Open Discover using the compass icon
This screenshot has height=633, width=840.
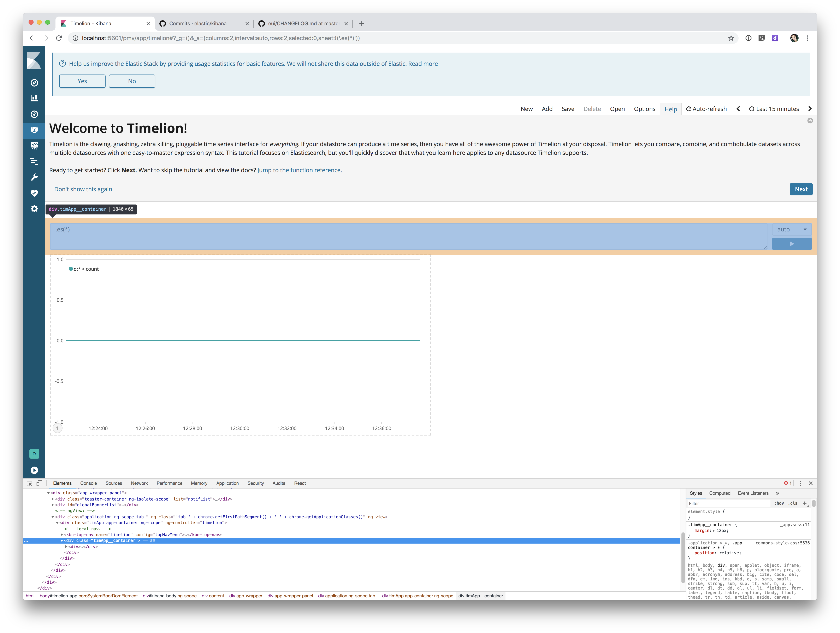(34, 83)
